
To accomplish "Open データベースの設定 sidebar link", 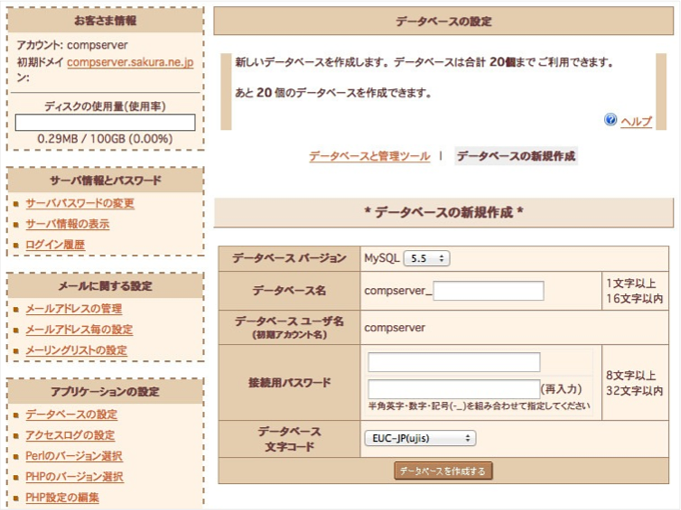I will (x=72, y=414).
